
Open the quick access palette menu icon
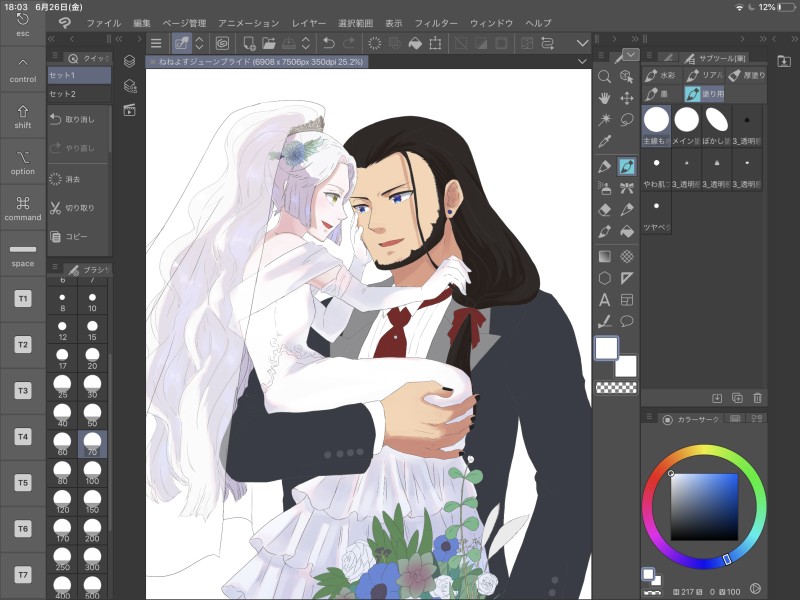(x=56, y=57)
